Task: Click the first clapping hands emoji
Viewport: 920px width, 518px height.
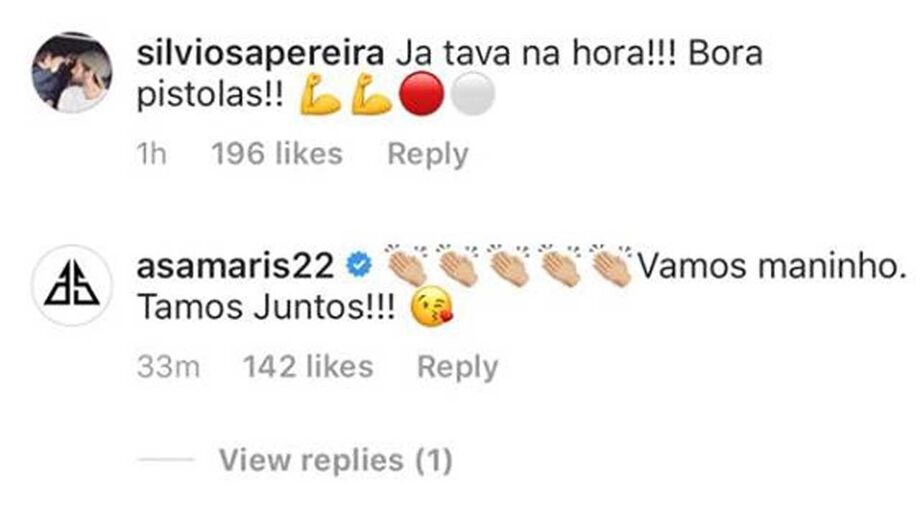Action: pos(406,265)
